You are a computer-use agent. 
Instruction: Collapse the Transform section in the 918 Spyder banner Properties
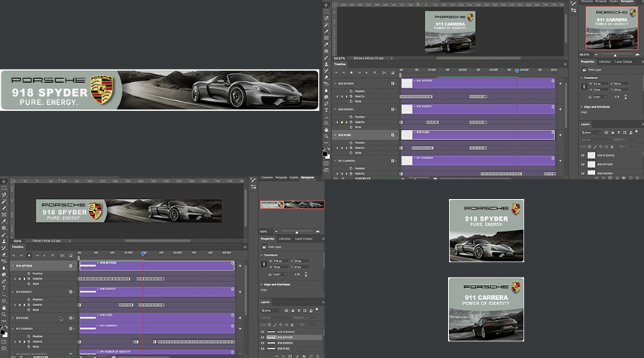[261, 255]
